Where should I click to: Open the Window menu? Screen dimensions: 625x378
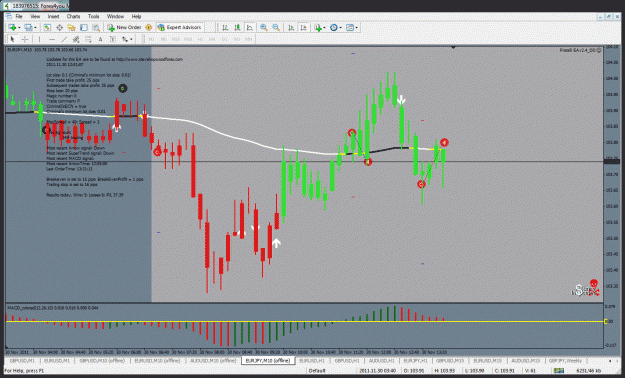115,16
